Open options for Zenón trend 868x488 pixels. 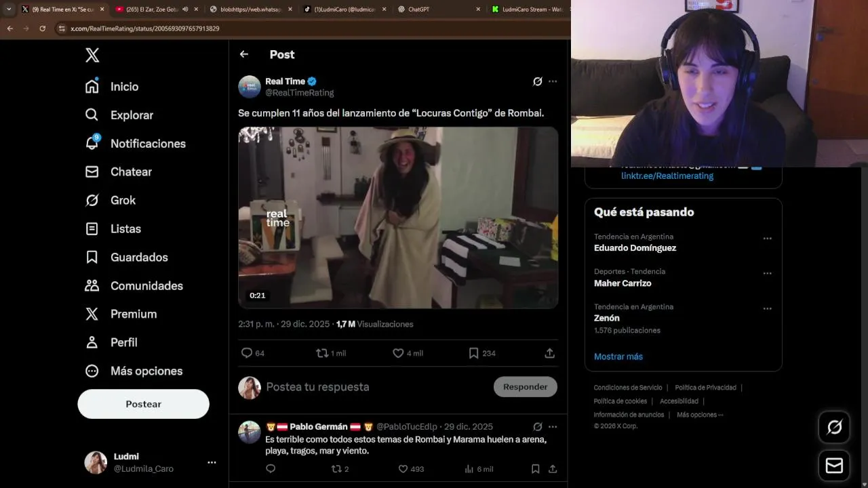768,309
